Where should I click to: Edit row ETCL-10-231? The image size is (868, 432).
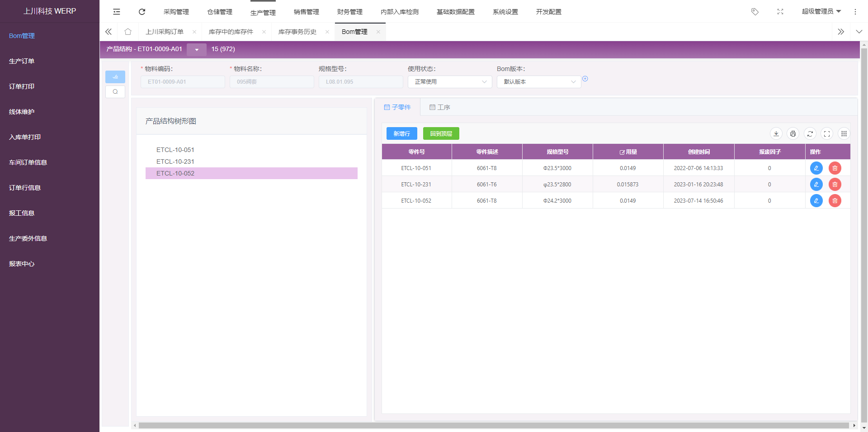coord(816,184)
